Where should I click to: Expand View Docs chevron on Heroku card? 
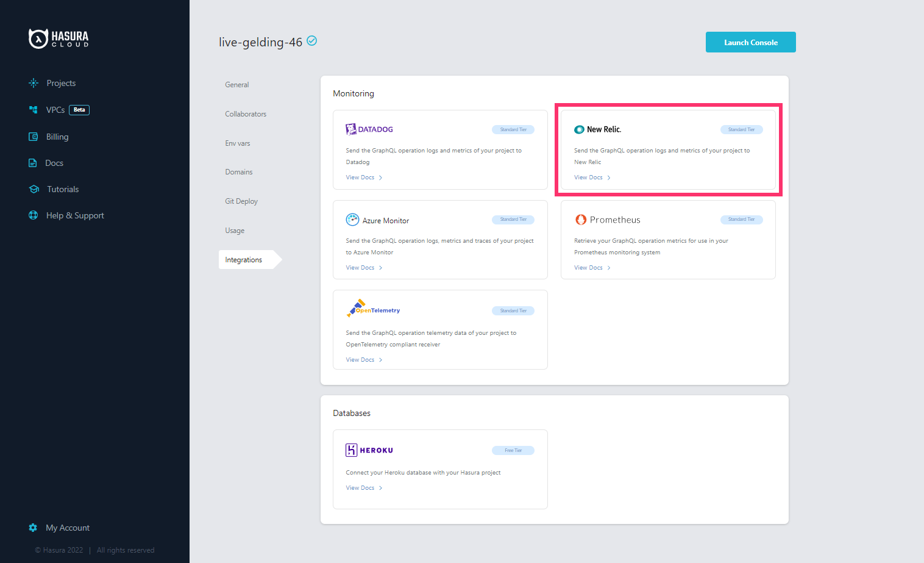point(380,487)
